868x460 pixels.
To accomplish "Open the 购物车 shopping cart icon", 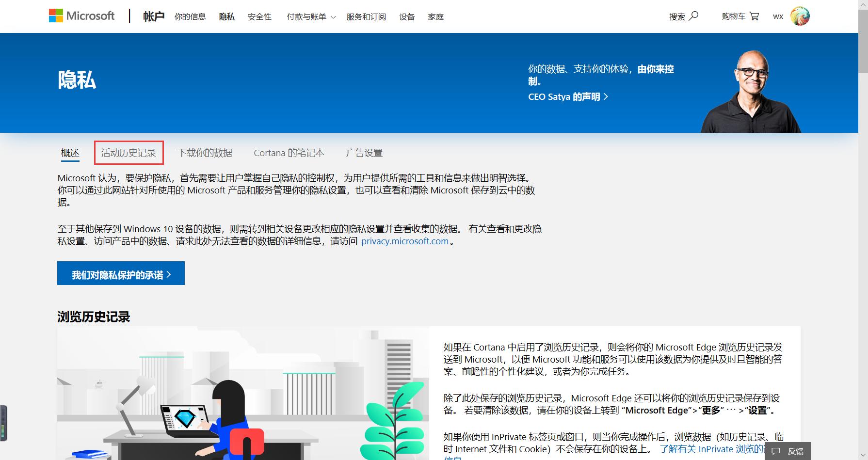I will point(754,16).
